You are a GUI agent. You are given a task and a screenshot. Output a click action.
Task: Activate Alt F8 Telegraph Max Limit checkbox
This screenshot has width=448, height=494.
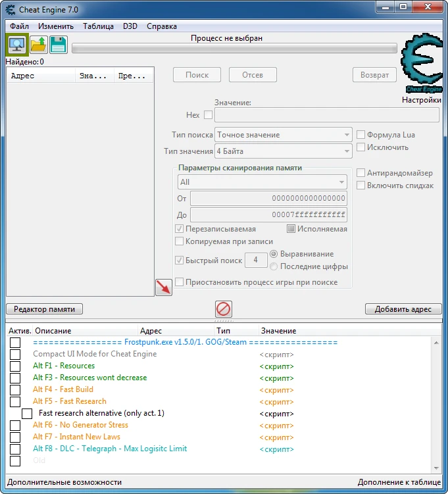(x=15, y=449)
